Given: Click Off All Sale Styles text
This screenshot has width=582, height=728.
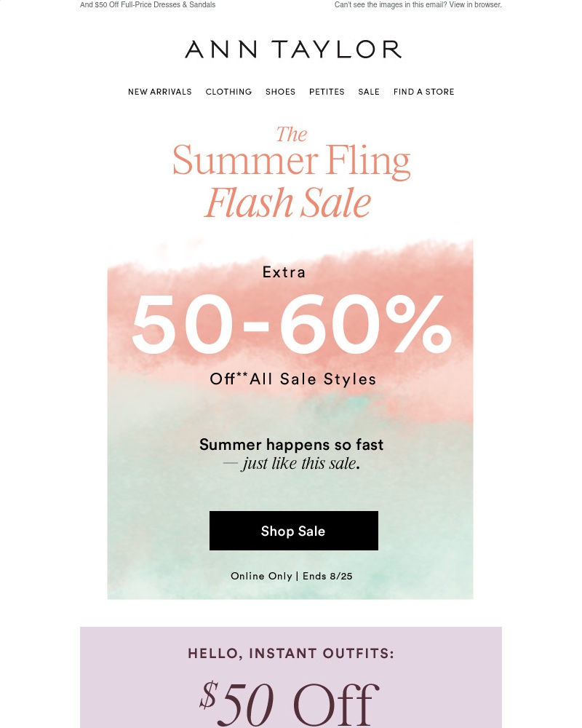Looking at the screenshot, I should coord(293,379).
